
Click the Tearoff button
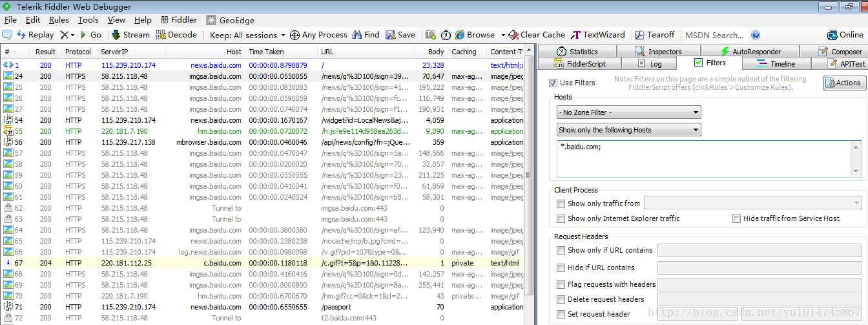655,35
